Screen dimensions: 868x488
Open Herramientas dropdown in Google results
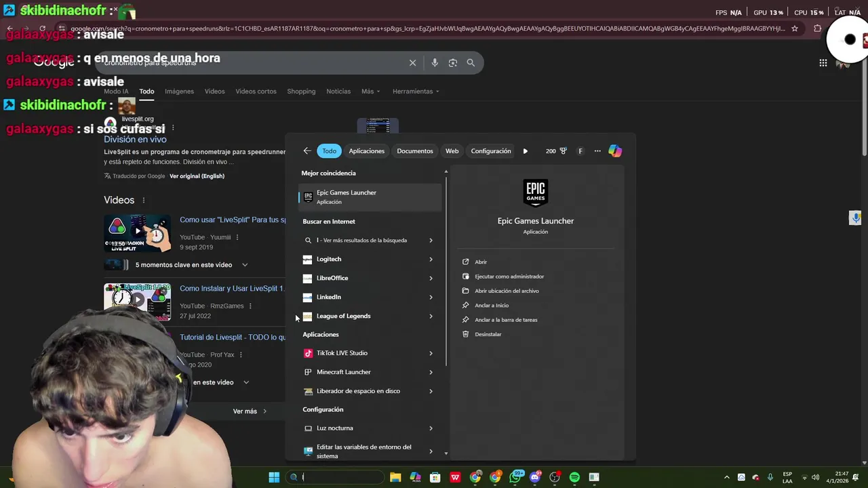pos(416,91)
